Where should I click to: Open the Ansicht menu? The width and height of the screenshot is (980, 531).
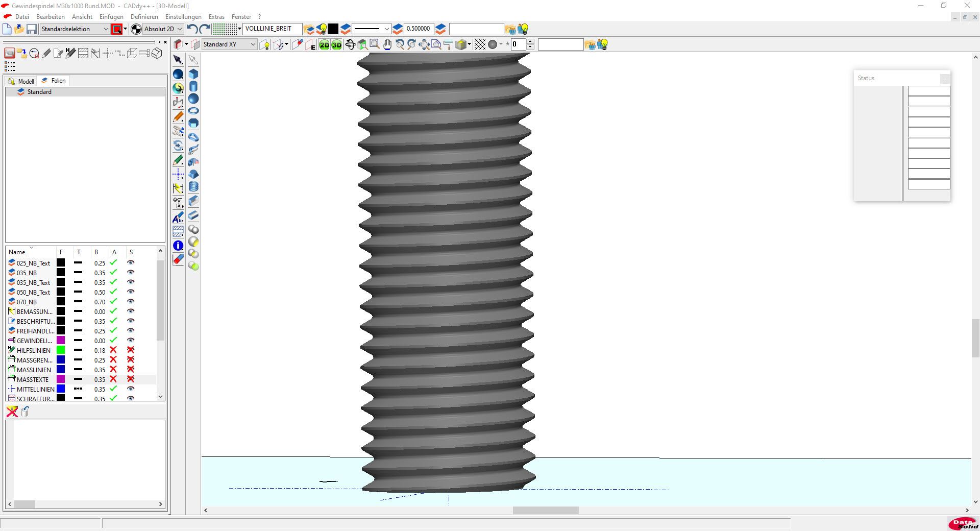pyautogui.click(x=82, y=17)
